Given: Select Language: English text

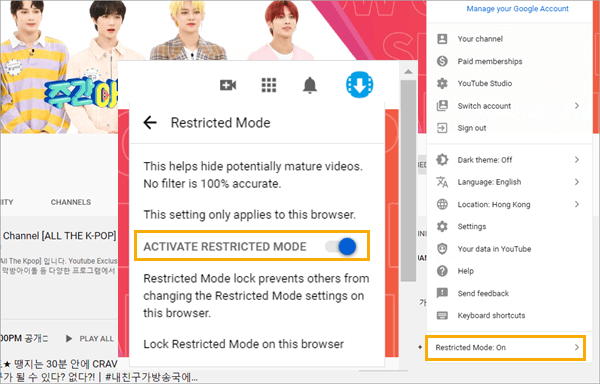Looking at the screenshot, I should coord(489,182).
